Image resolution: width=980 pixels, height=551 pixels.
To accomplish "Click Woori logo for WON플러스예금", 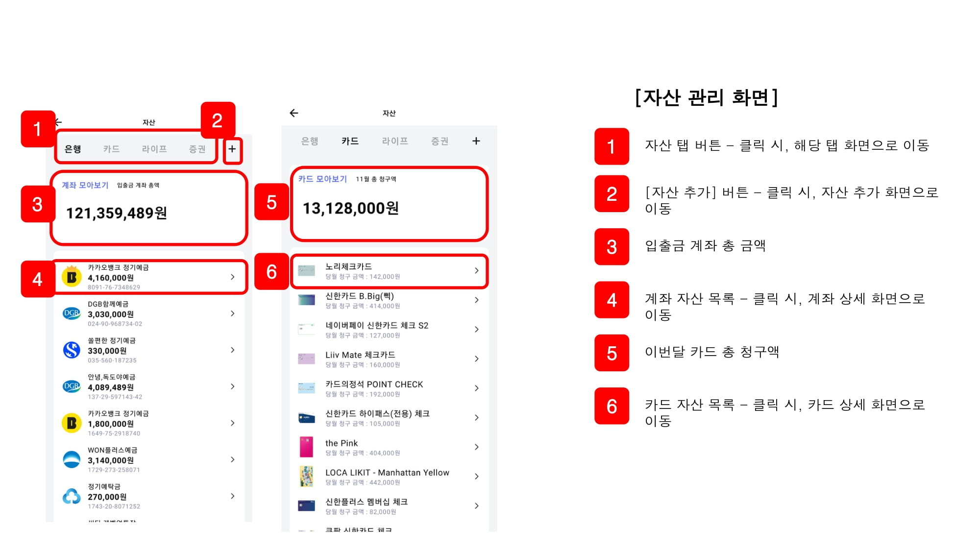I will (x=72, y=459).
